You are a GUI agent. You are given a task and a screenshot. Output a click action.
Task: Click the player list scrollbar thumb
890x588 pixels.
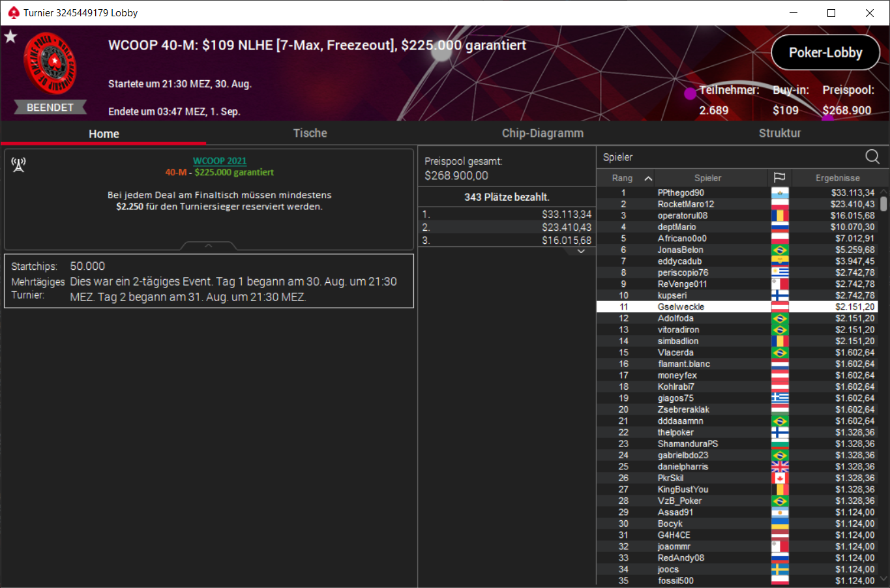(x=883, y=204)
